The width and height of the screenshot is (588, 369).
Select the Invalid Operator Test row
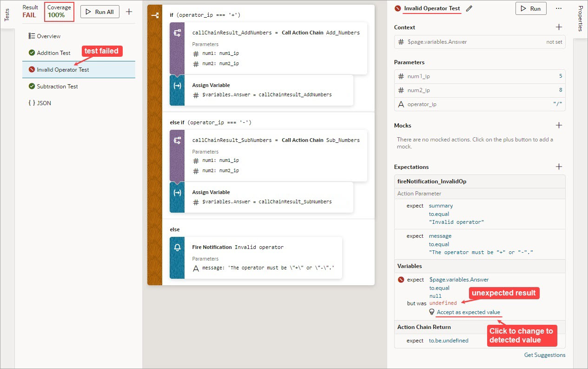[x=79, y=70]
